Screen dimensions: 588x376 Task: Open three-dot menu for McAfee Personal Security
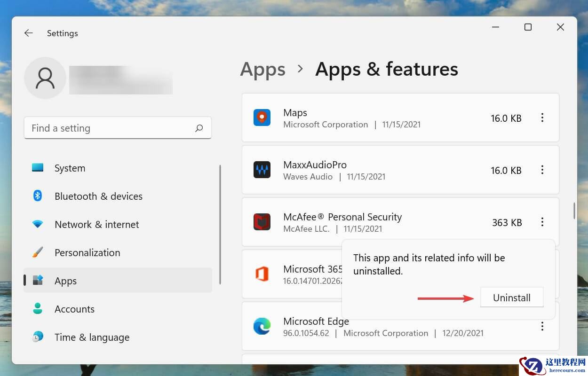[542, 222]
